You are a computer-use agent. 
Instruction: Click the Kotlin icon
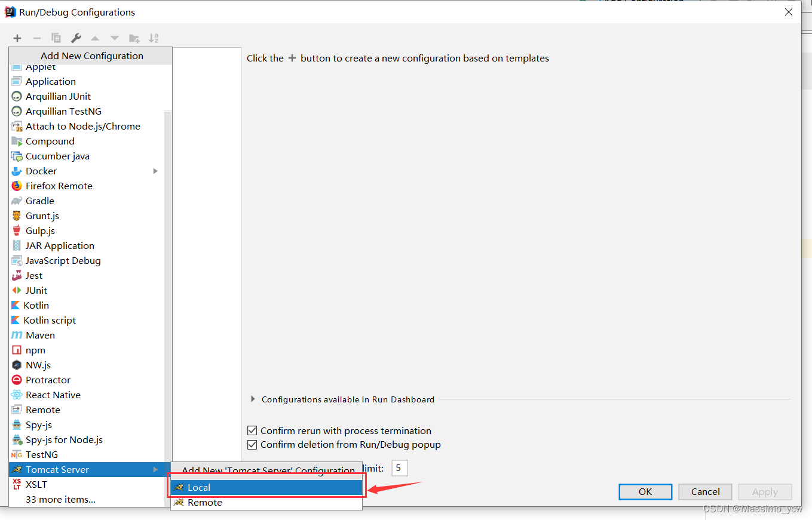(x=16, y=305)
